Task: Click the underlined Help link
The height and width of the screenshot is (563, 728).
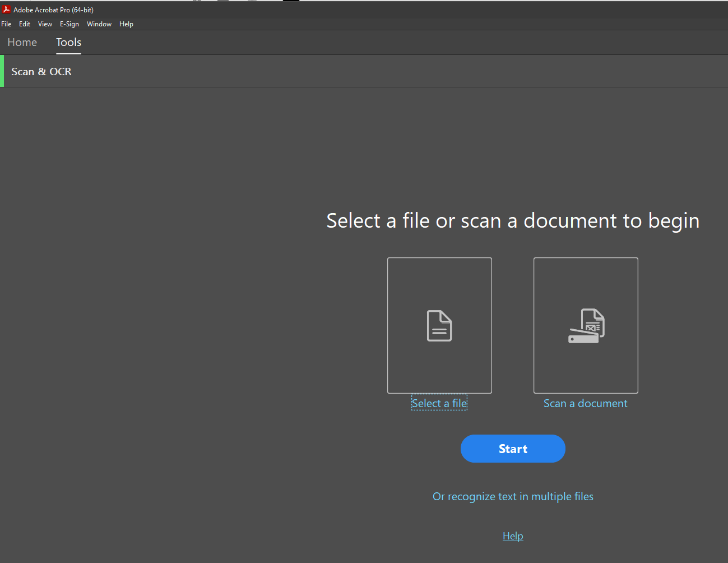Action: tap(513, 536)
